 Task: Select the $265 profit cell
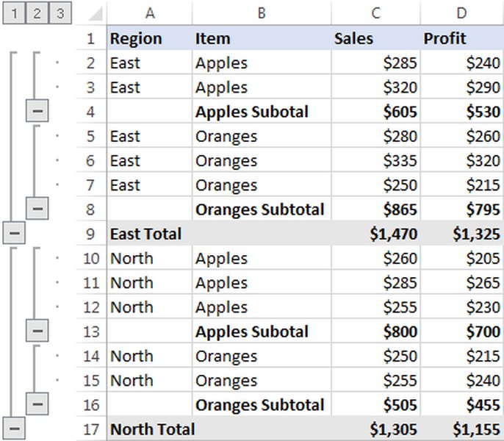462,282
